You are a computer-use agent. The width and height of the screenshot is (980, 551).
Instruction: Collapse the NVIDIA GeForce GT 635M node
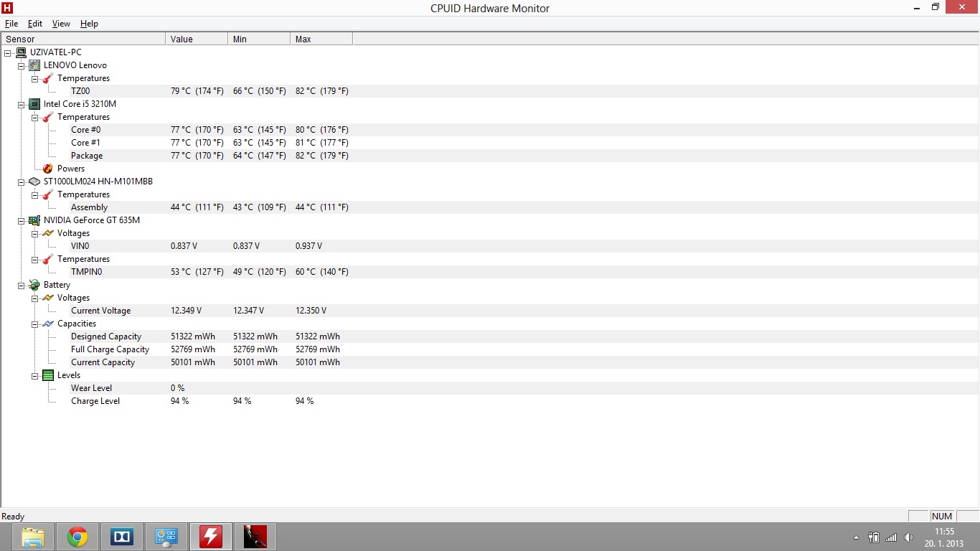[x=22, y=220]
